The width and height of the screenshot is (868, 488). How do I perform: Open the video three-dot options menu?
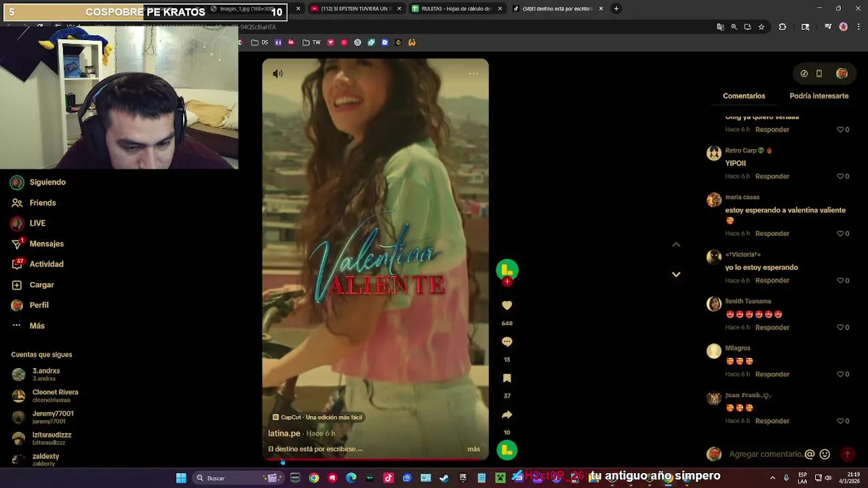[473, 73]
